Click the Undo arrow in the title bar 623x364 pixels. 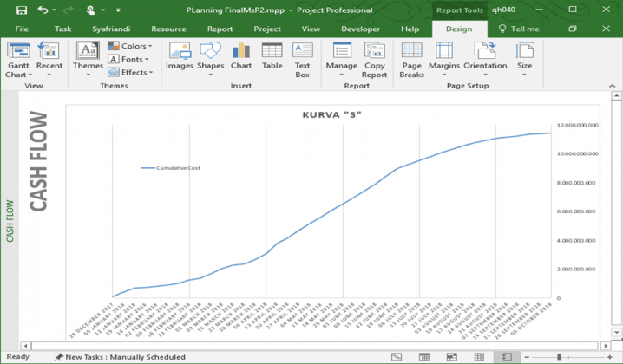pyautogui.click(x=43, y=10)
